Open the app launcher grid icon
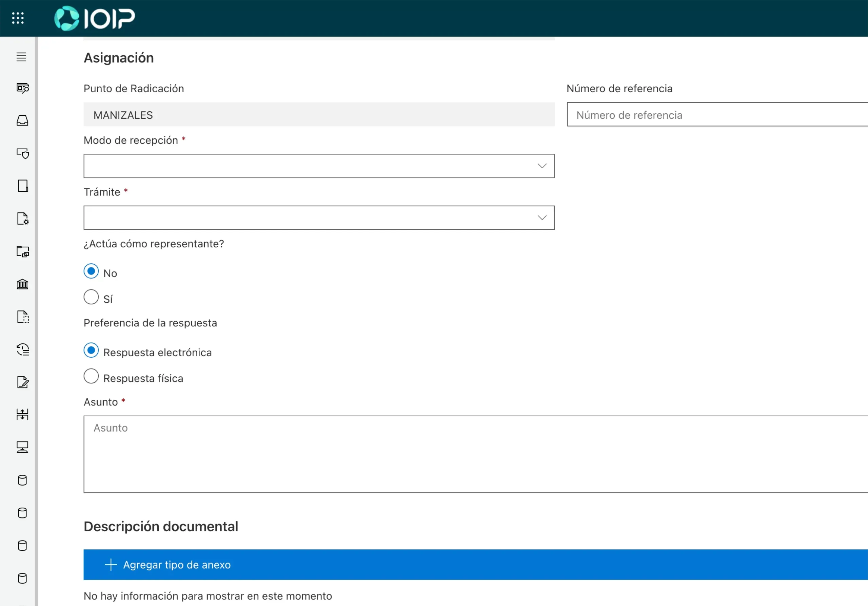868x606 pixels. click(18, 18)
